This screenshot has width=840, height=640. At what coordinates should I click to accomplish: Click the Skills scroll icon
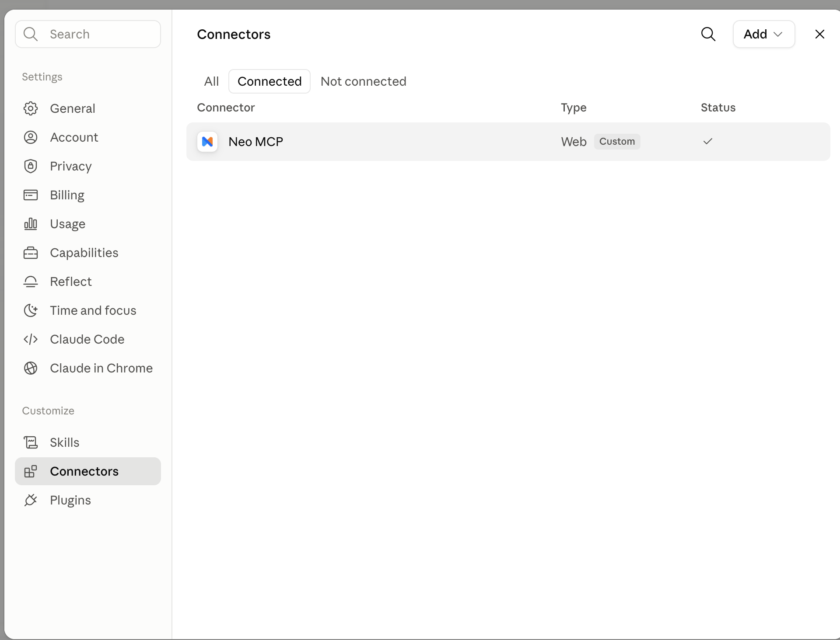pos(31,442)
